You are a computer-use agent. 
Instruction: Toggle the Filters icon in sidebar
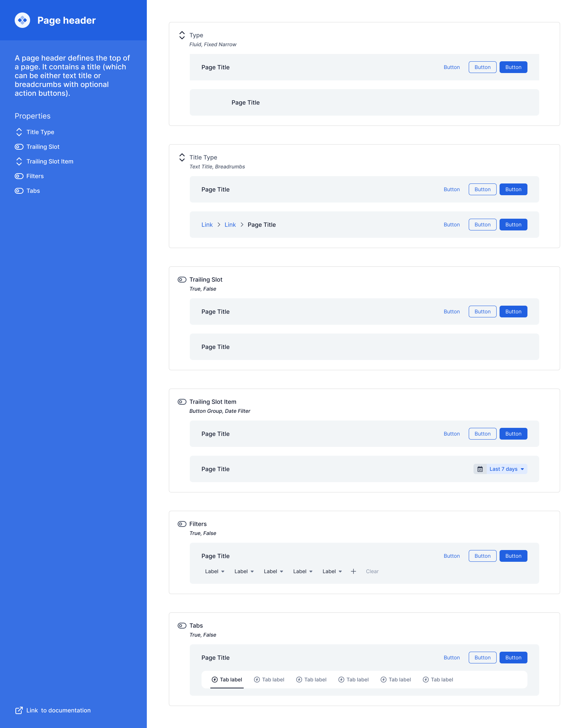[x=19, y=176]
